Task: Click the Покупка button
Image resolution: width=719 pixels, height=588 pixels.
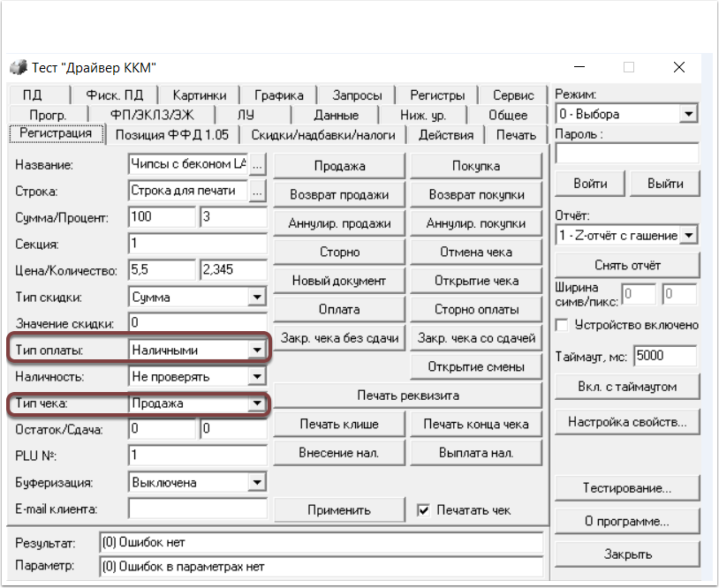Action: pos(476,166)
